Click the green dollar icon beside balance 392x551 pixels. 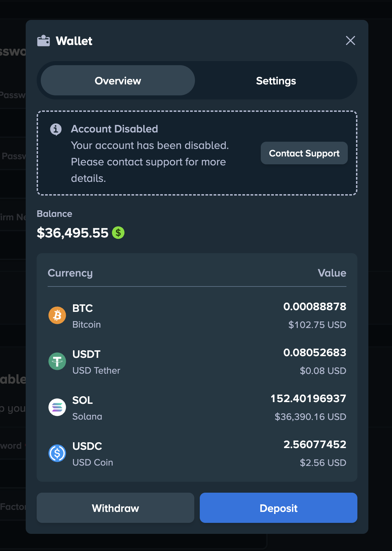pos(118,233)
